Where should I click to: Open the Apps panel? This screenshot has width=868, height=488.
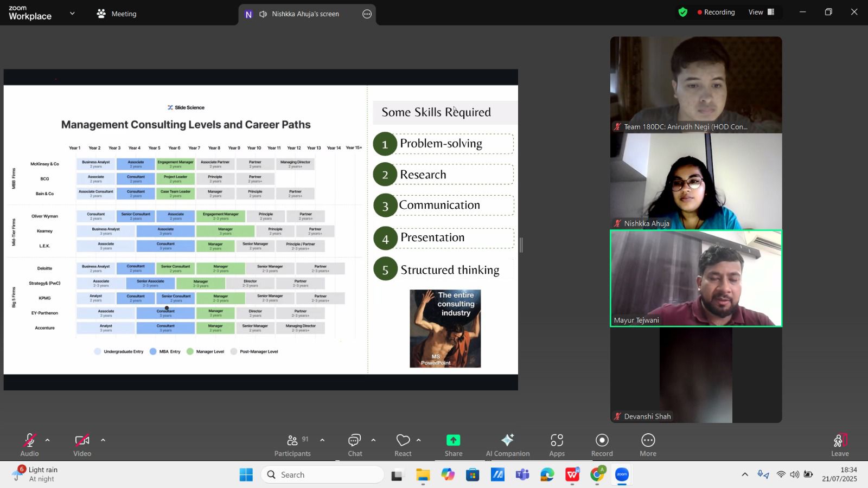[x=557, y=445]
